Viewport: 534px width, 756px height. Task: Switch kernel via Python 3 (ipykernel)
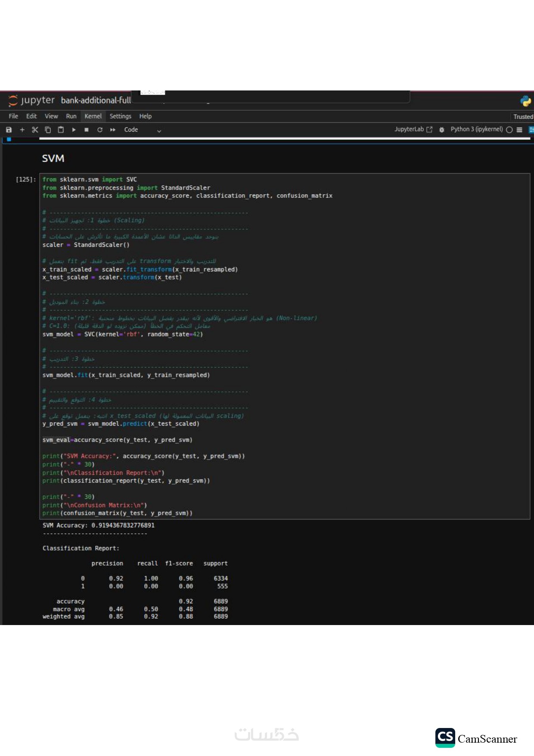[x=476, y=129]
